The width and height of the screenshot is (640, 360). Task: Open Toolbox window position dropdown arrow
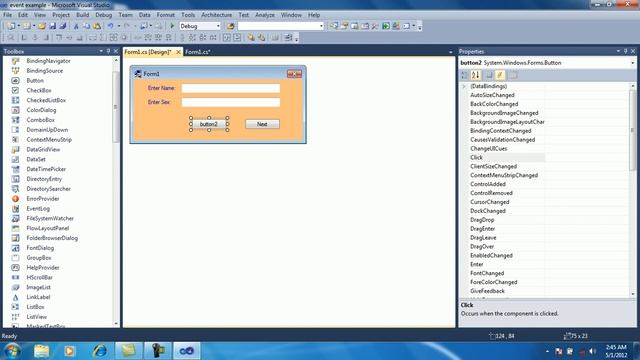point(101,51)
